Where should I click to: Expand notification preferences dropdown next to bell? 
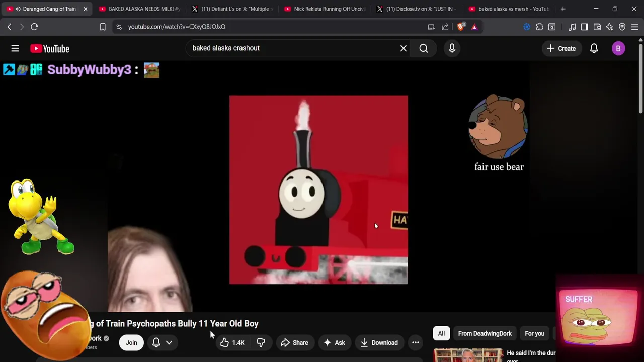pos(169,343)
